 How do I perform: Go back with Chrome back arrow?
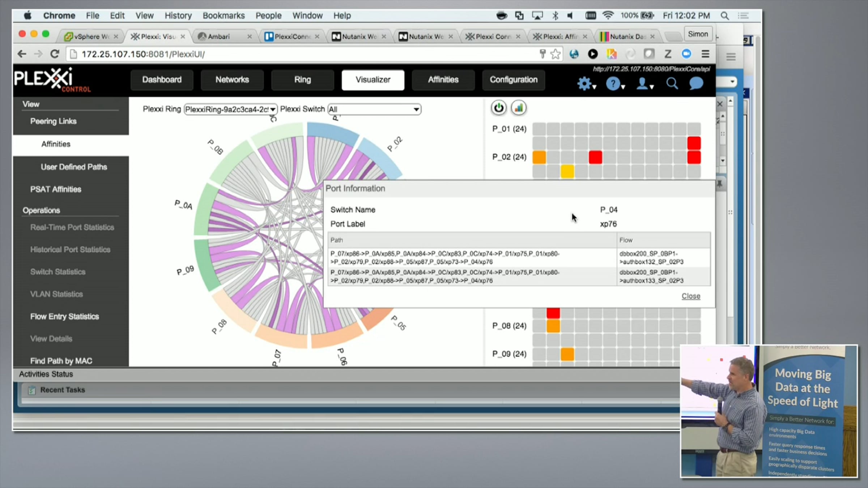[x=22, y=54]
